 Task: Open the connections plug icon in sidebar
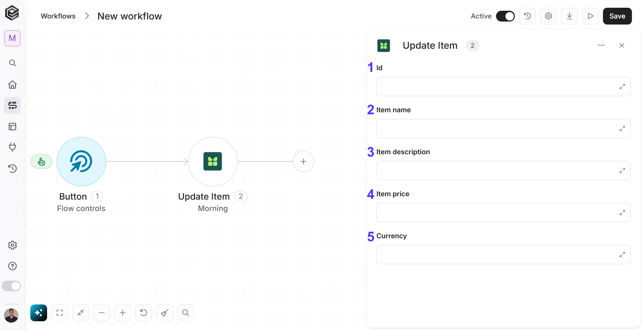[12, 147]
